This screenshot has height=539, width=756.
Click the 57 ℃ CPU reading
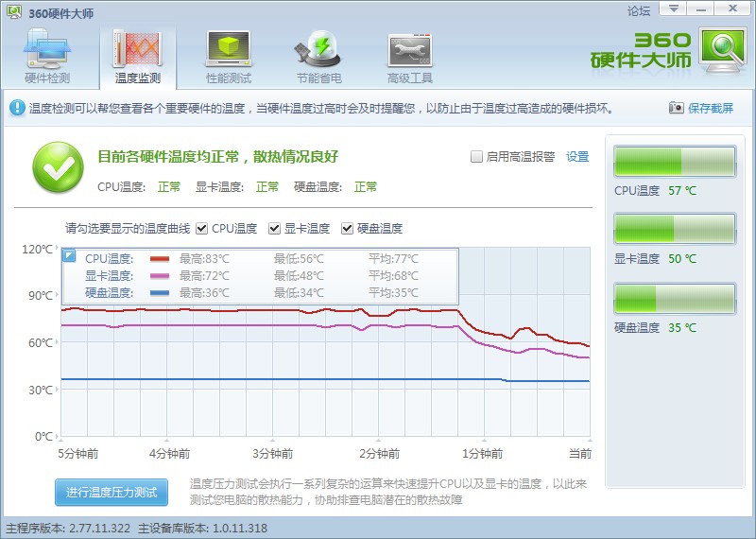click(x=682, y=191)
